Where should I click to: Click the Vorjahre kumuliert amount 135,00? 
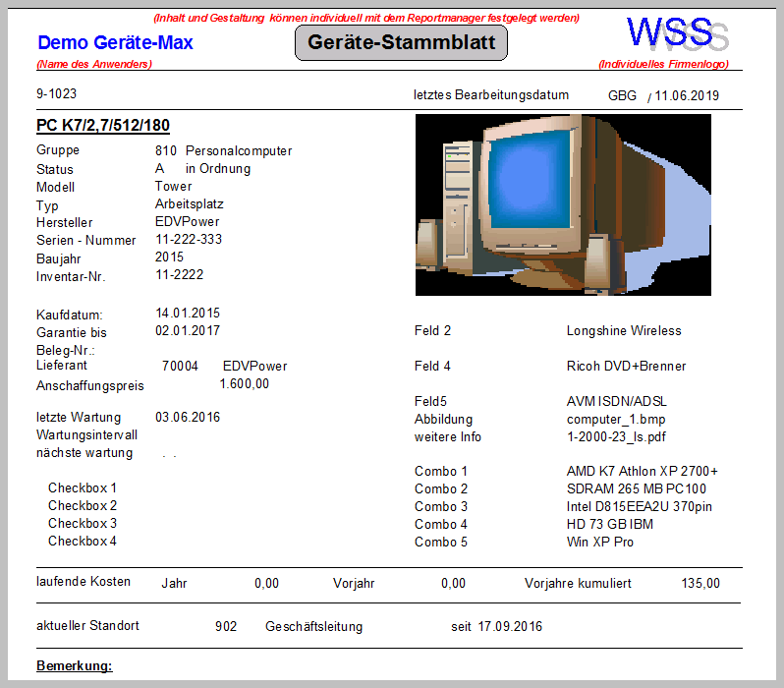click(700, 584)
